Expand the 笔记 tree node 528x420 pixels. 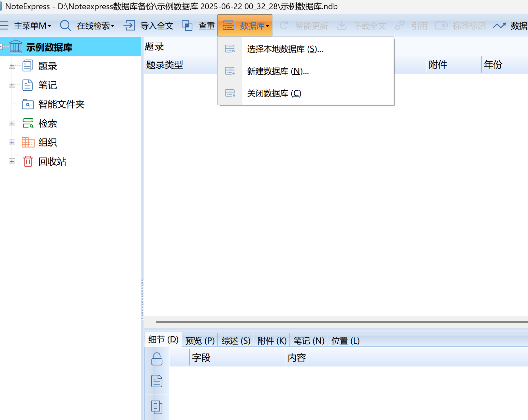pyautogui.click(x=12, y=85)
